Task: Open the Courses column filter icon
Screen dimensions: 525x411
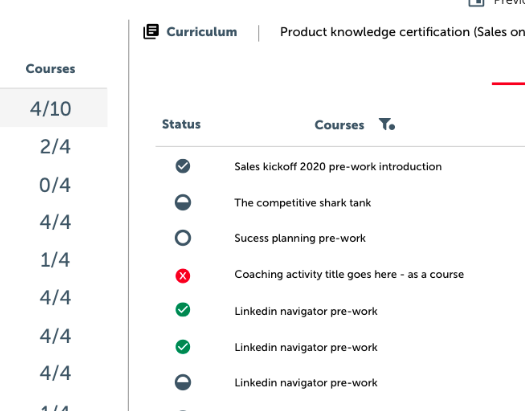Action: click(x=387, y=124)
